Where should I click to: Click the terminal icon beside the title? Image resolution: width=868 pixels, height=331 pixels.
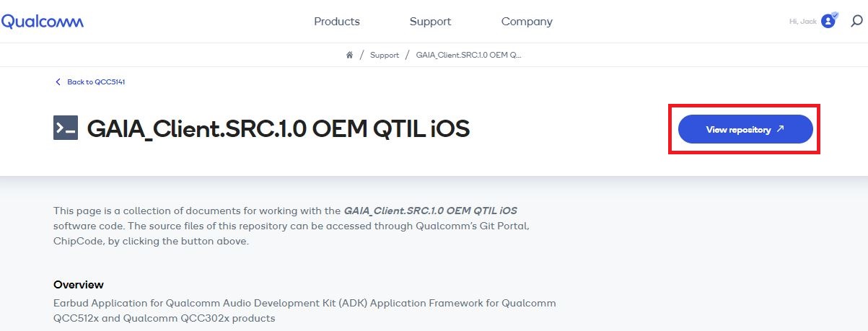(x=66, y=128)
